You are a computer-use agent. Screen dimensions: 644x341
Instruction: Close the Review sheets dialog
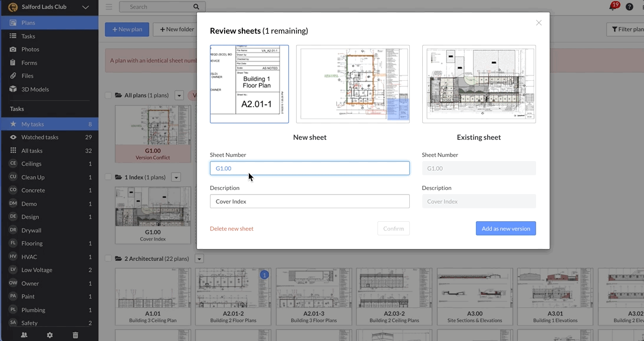coord(538,23)
